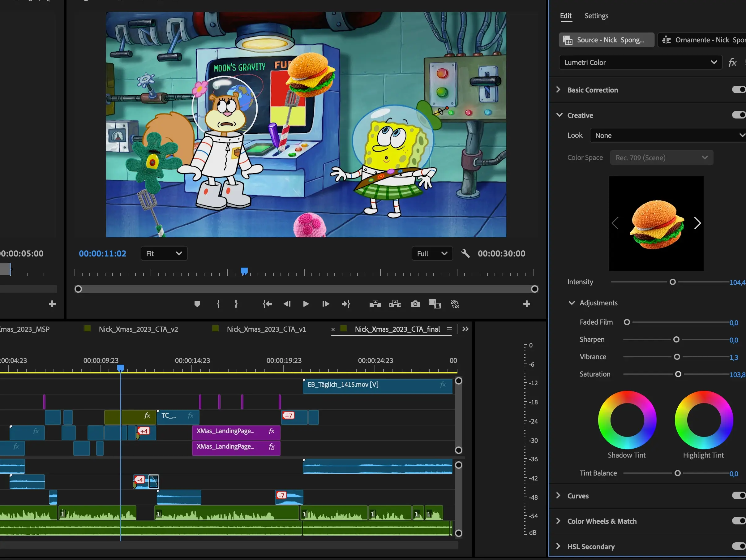This screenshot has width=746, height=560.
Task: Click the fx icon beside Lumetri Color
Action: click(732, 62)
